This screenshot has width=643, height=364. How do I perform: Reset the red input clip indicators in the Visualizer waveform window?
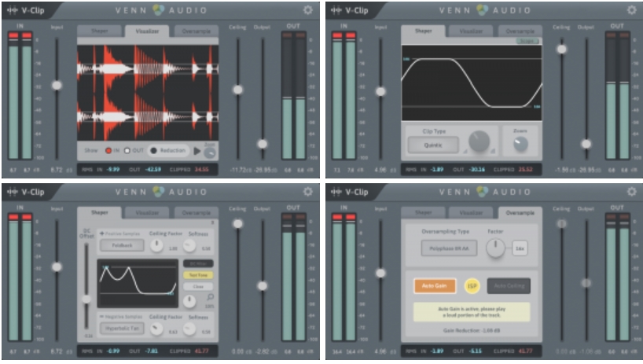[20, 35]
